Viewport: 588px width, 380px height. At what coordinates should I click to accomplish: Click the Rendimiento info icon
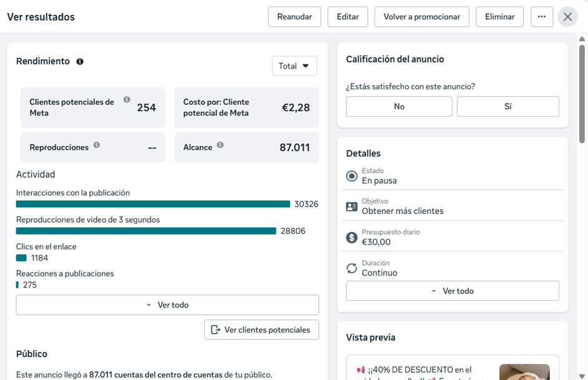pos(80,61)
